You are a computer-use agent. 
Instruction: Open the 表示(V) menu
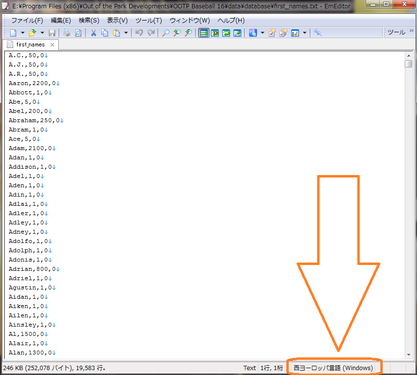117,21
